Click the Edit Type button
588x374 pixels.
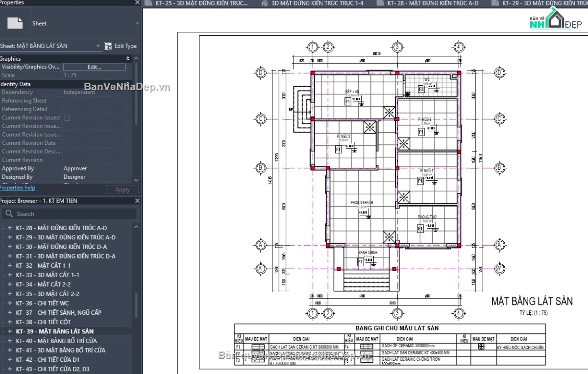[x=121, y=46]
